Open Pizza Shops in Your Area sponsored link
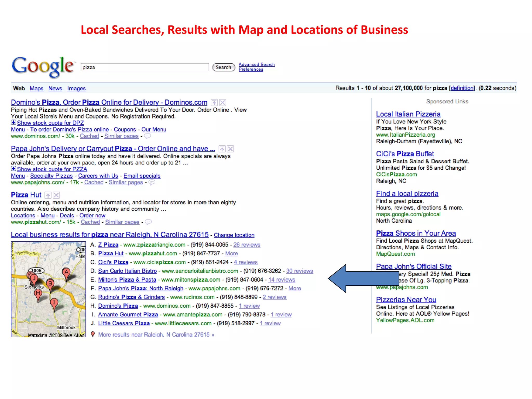The width and height of the screenshot is (532, 399). click(416, 233)
